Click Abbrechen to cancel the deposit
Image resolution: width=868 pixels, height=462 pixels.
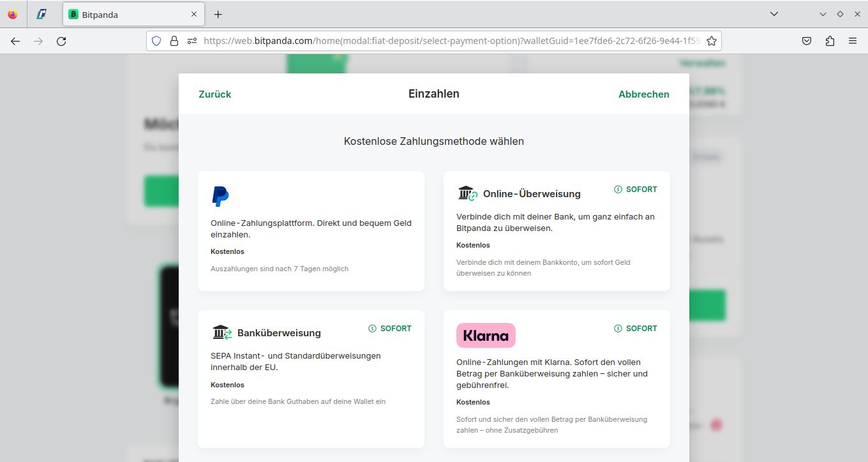coord(643,94)
